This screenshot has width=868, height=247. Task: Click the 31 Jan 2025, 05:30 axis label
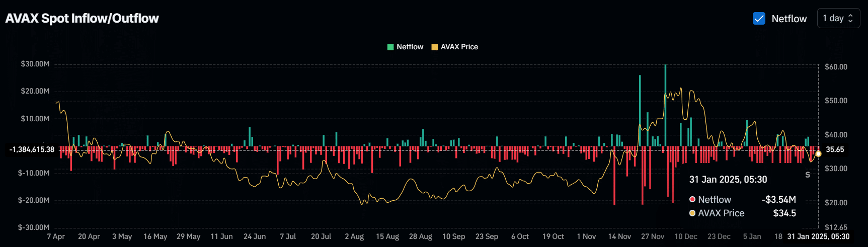[x=818, y=236]
